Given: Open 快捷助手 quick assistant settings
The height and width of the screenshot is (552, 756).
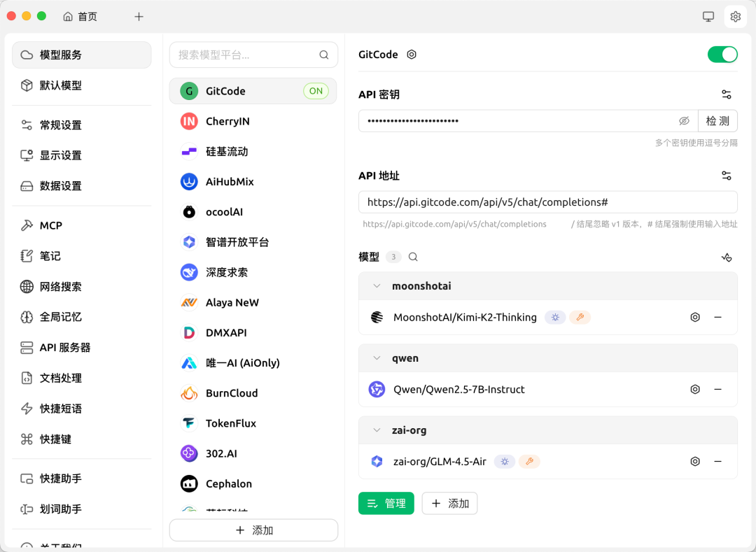Looking at the screenshot, I should (81, 479).
